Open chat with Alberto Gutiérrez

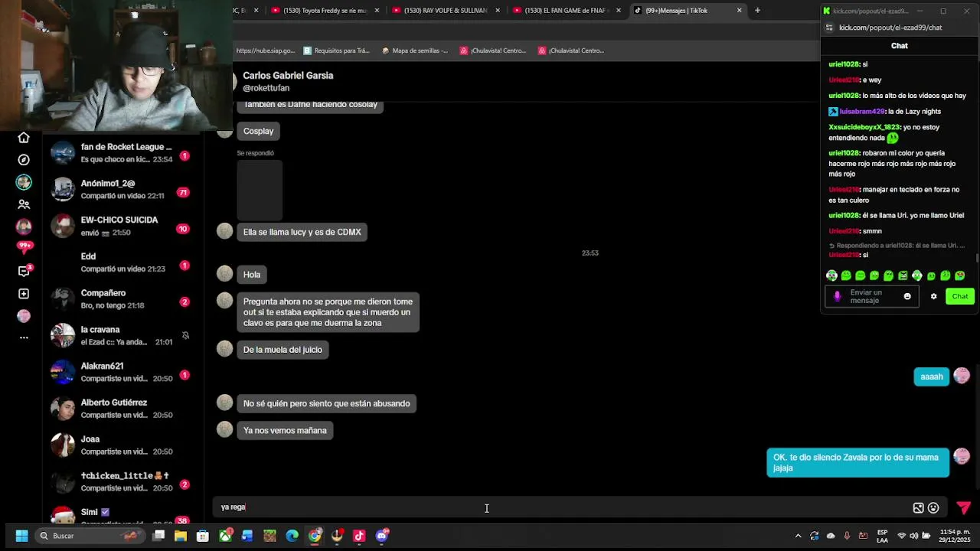pyautogui.click(x=122, y=409)
